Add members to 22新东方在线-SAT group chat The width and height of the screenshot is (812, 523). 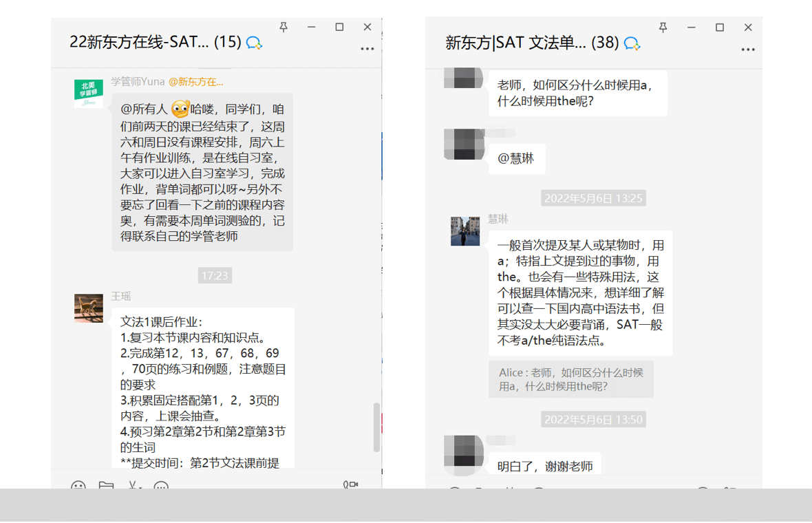[x=255, y=43]
